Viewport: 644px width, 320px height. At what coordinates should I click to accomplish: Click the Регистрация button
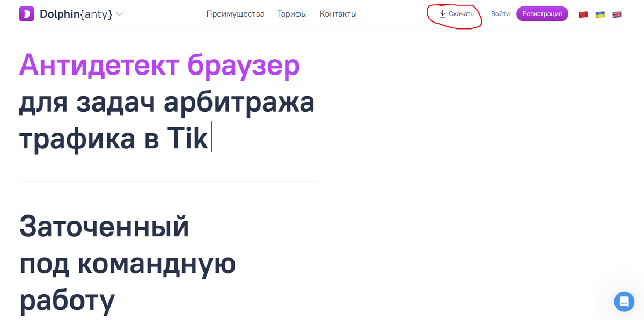(x=542, y=13)
